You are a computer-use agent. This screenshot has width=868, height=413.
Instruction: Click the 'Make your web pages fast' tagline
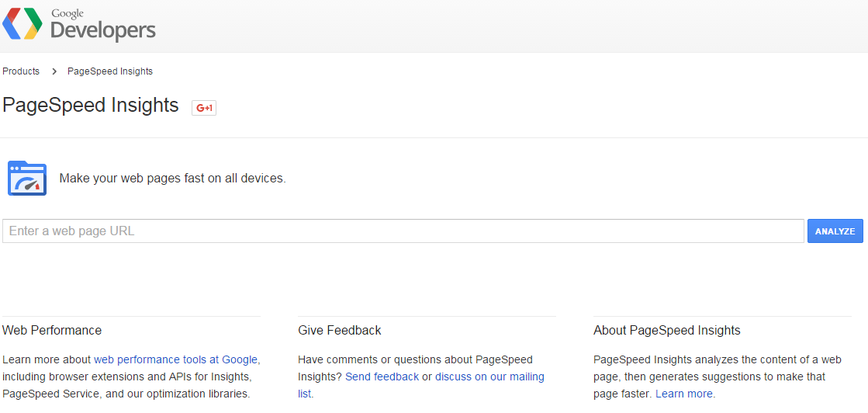(x=172, y=179)
